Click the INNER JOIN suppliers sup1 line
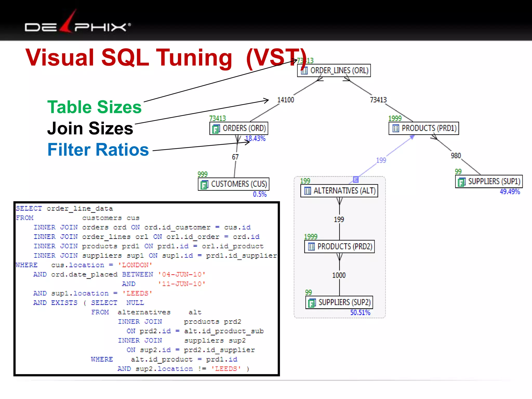Viewport: 532px width, 399px height. pos(155,256)
